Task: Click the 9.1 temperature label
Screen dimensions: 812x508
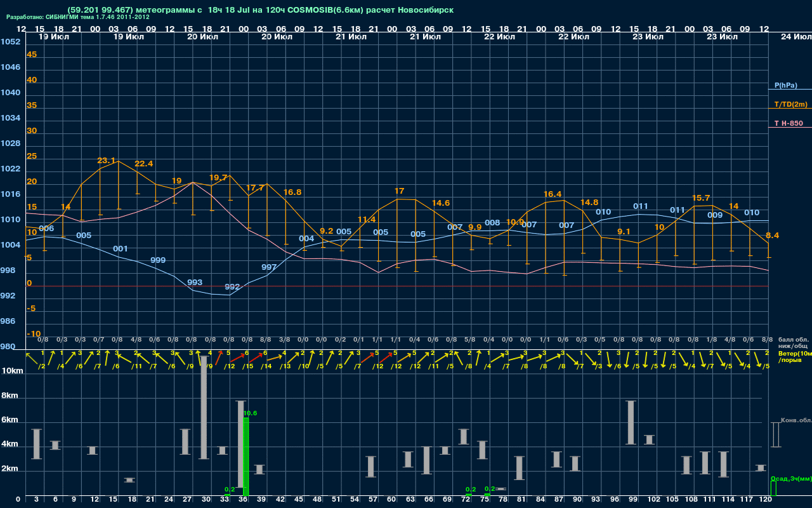Action: (624, 232)
